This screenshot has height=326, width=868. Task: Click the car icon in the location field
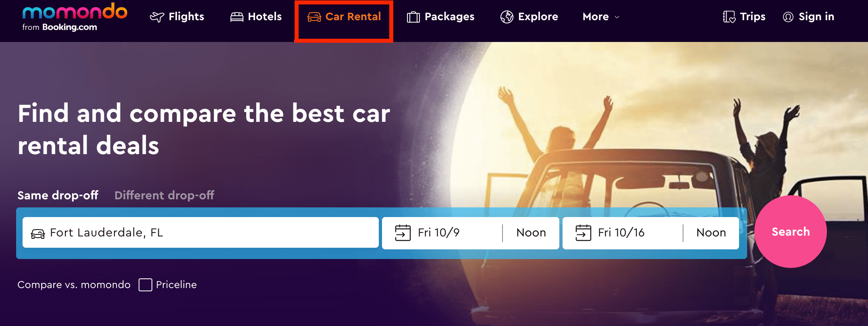pos(38,234)
